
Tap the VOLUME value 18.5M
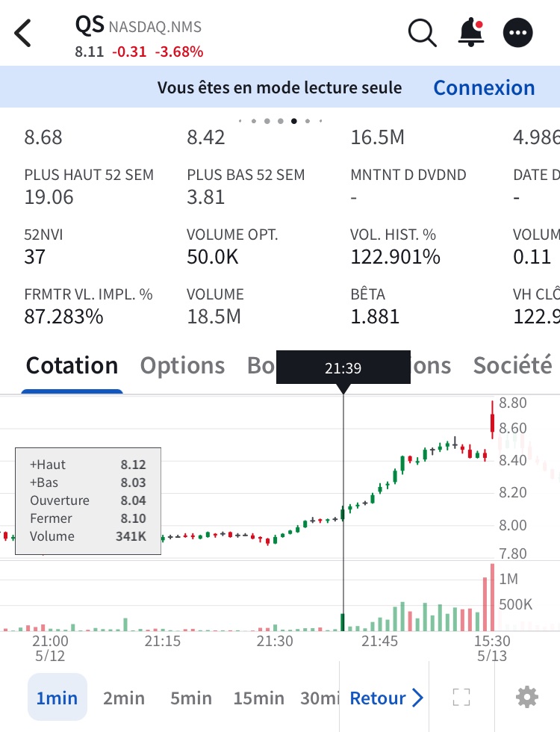214,317
